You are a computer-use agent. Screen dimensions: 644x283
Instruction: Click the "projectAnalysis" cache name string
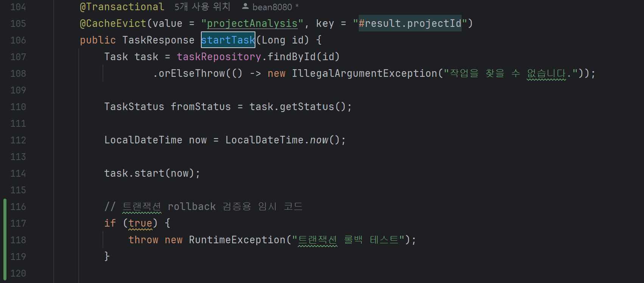pyautogui.click(x=252, y=23)
